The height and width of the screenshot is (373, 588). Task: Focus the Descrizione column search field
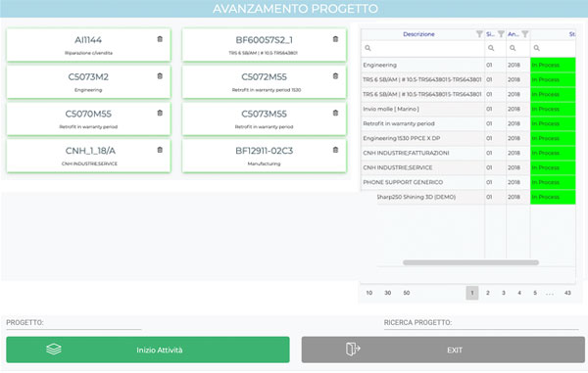point(422,48)
